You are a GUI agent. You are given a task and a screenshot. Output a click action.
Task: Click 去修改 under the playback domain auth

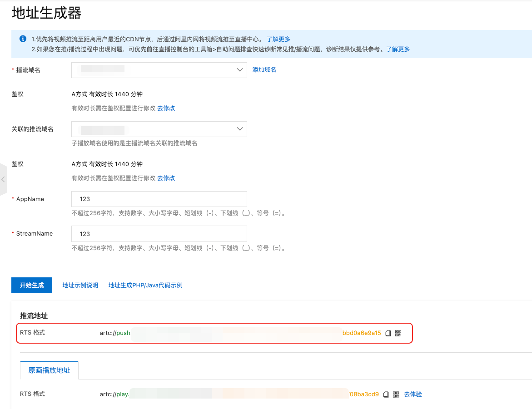coord(166,108)
